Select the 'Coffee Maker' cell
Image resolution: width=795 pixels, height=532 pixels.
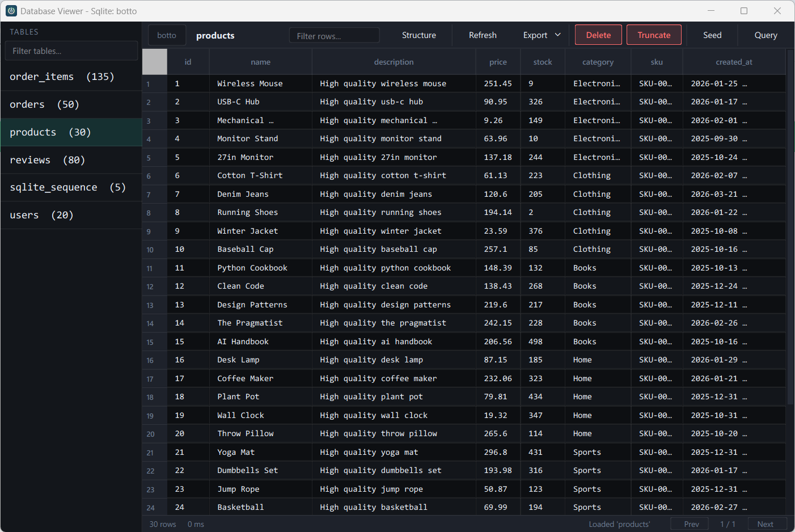coord(261,378)
